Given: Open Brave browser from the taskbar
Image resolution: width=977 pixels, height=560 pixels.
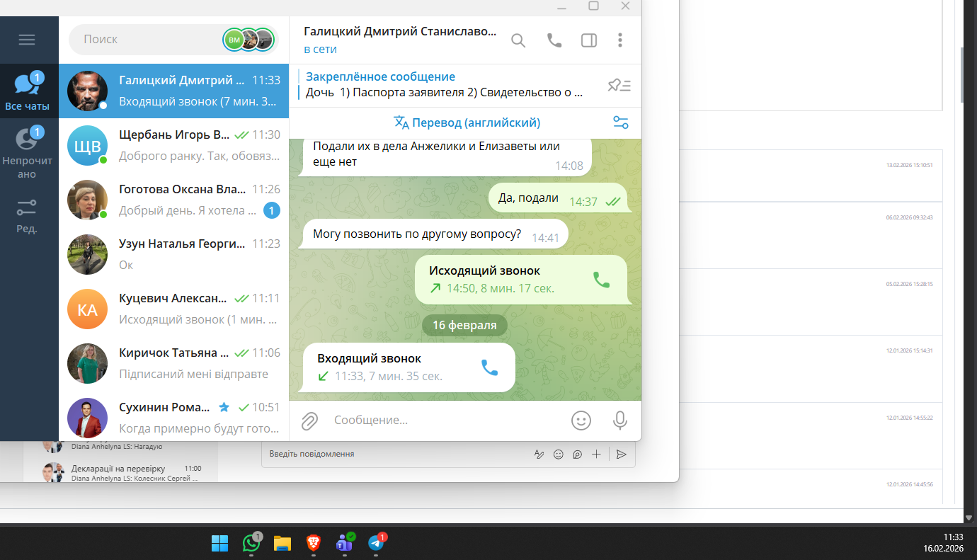Looking at the screenshot, I should coord(314,544).
